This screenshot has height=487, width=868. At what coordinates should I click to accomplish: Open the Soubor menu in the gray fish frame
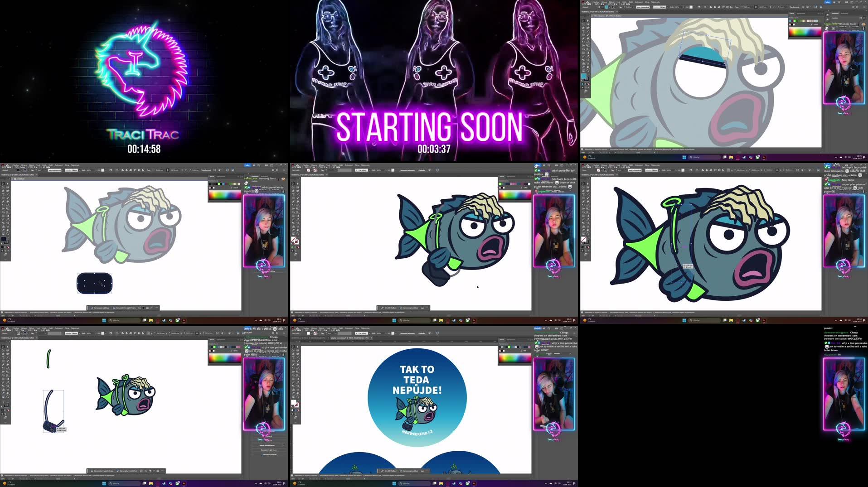click(x=16, y=165)
